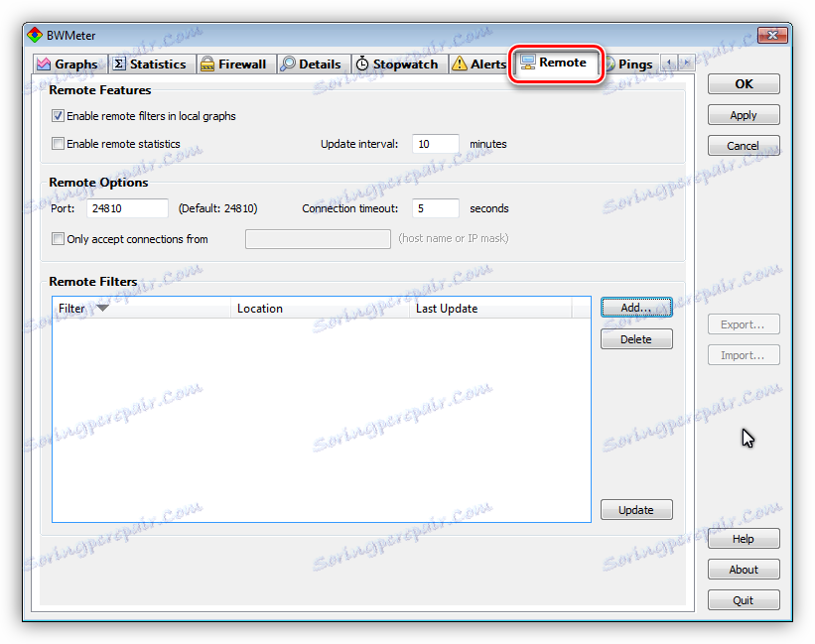
Task: Click the Remote computer icon
Action: pyautogui.click(x=527, y=63)
